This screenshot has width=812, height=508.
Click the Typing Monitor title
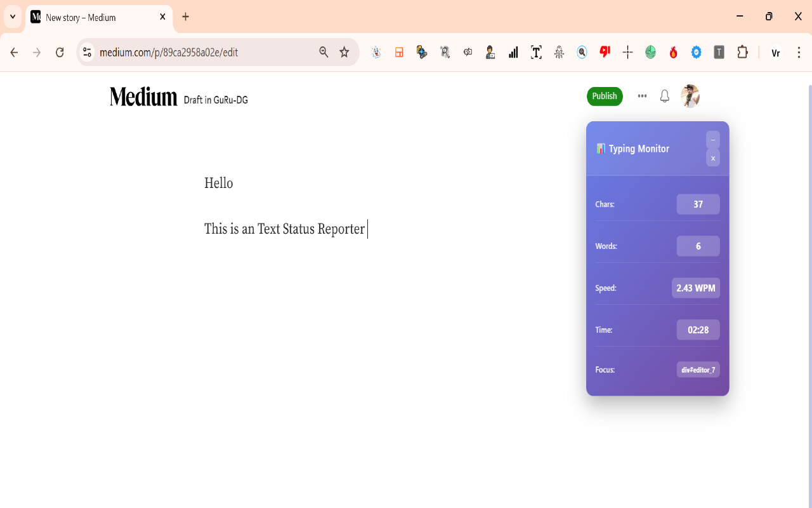639,149
